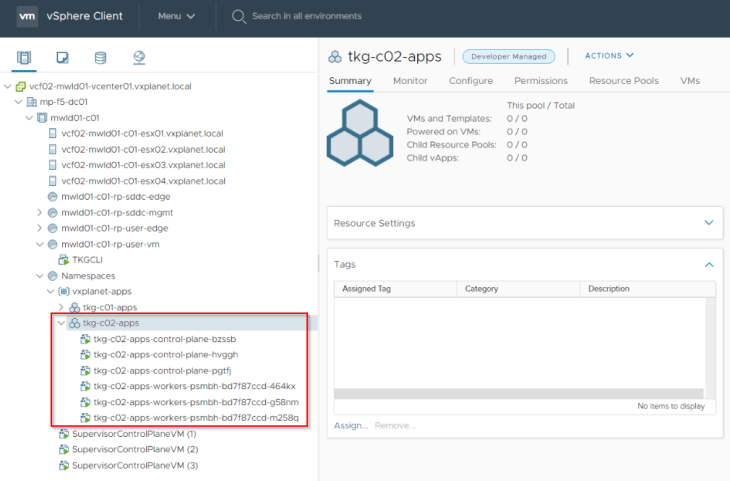Open the Menu dropdown

point(176,16)
